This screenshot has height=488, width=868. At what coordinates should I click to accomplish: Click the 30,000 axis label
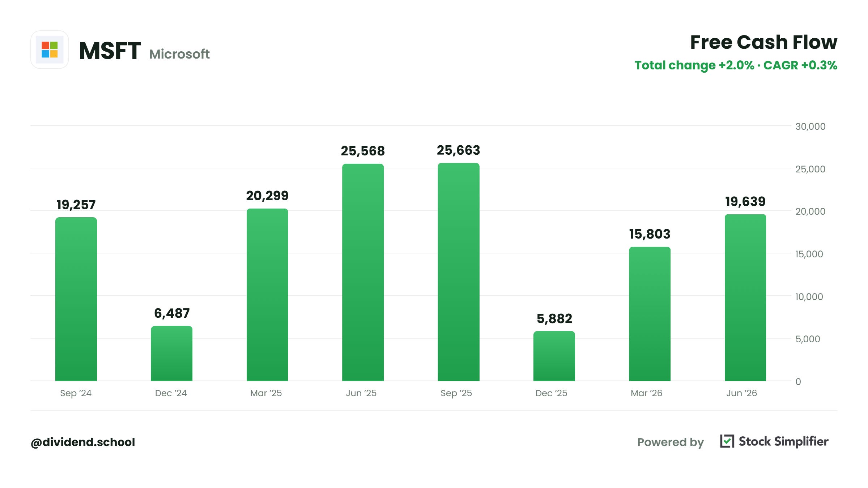[810, 127]
